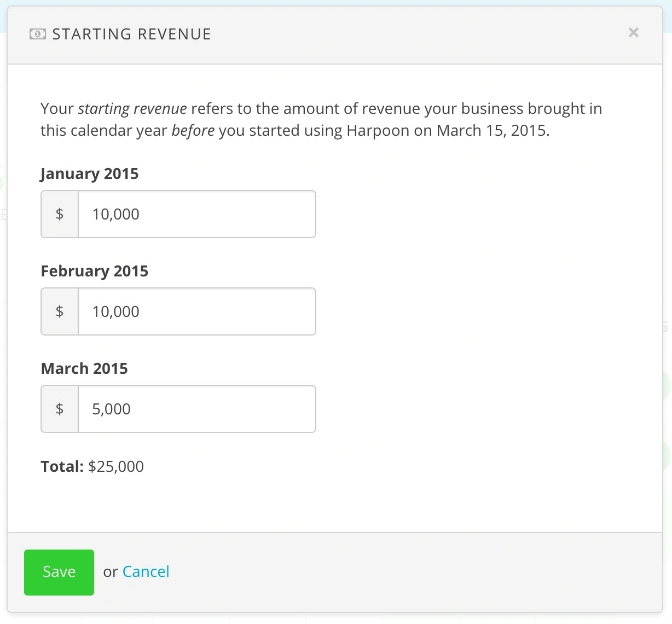Click the March 2015 field label
The image size is (672, 624).
84,368
